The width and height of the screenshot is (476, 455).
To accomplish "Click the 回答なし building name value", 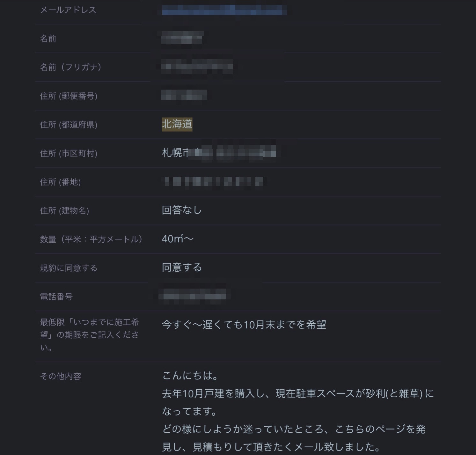I will click(182, 210).
